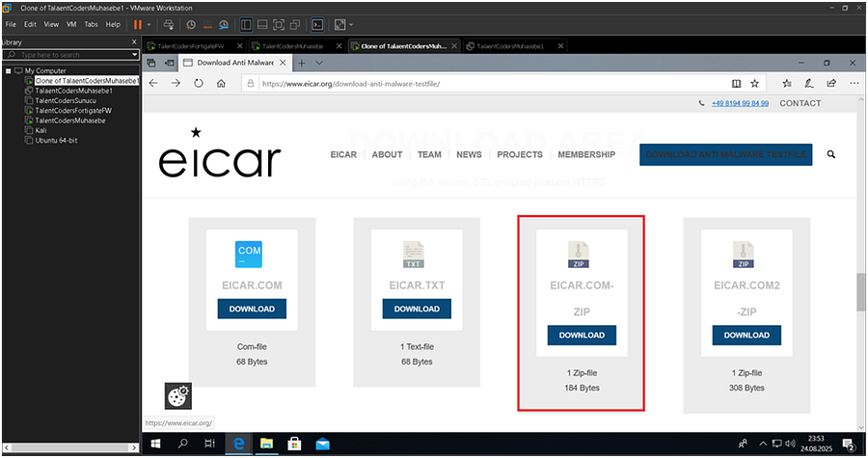
Task: Open the cookie settings icon
Action: coord(178,396)
